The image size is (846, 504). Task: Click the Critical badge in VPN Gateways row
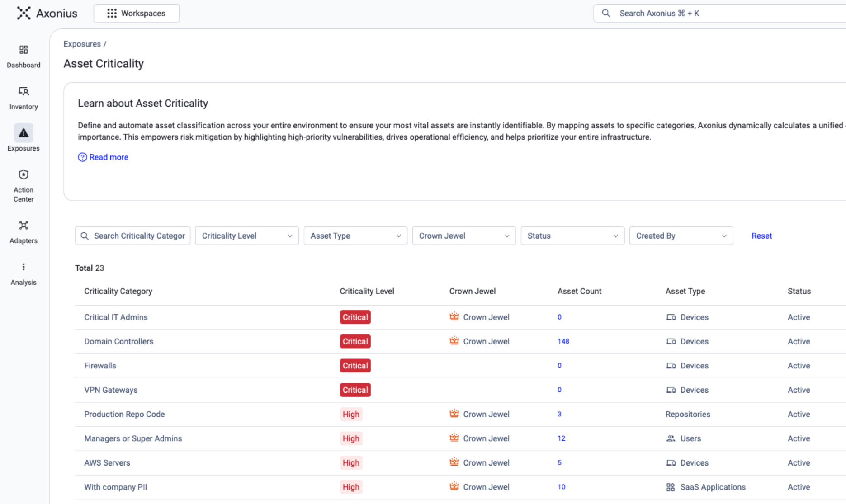[x=355, y=390]
